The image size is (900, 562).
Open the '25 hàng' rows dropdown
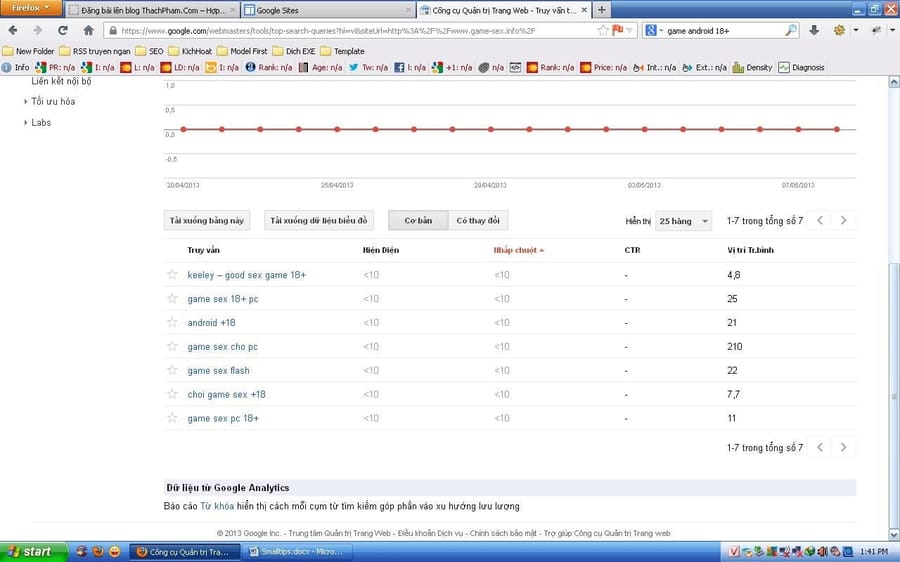pos(683,221)
